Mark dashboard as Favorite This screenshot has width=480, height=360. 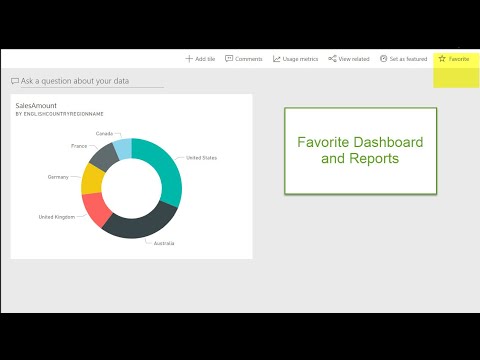tap(454, 59)
